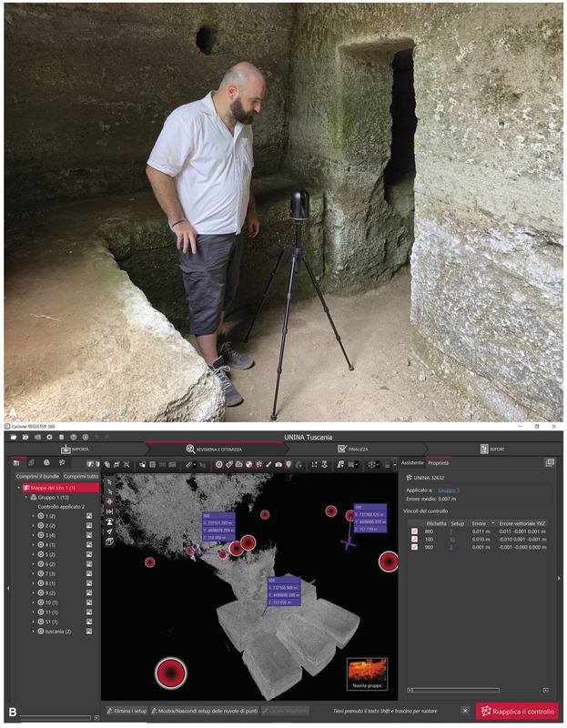The image size is (567, 728).
Task: Toggle the checkbox for constraint 100
Action: click(x=414, y=540)
